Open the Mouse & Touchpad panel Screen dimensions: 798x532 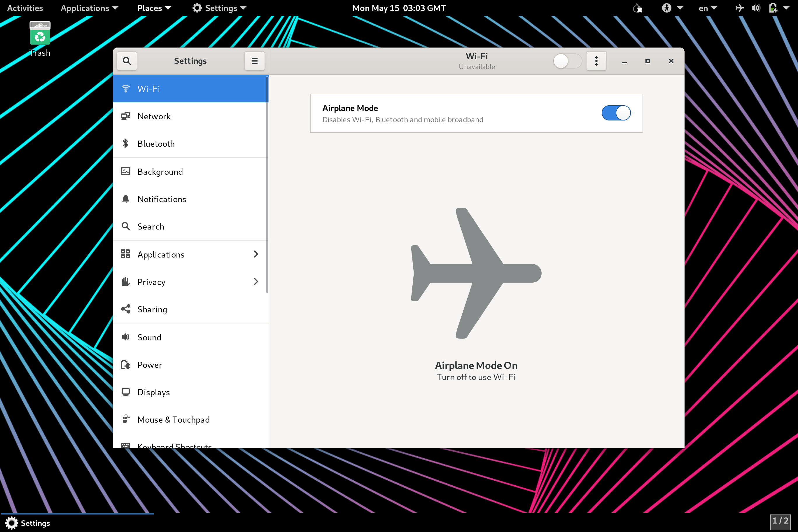190,419
